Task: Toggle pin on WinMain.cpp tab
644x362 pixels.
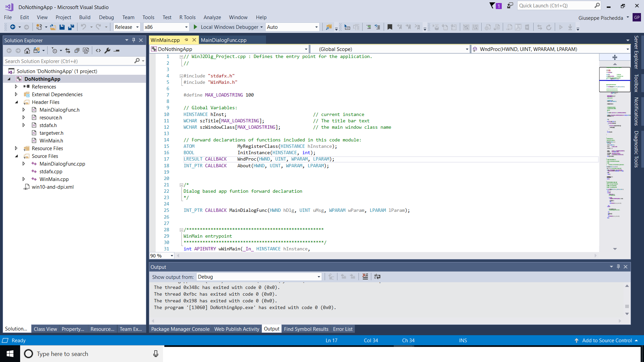Action: tap(186, 40)
